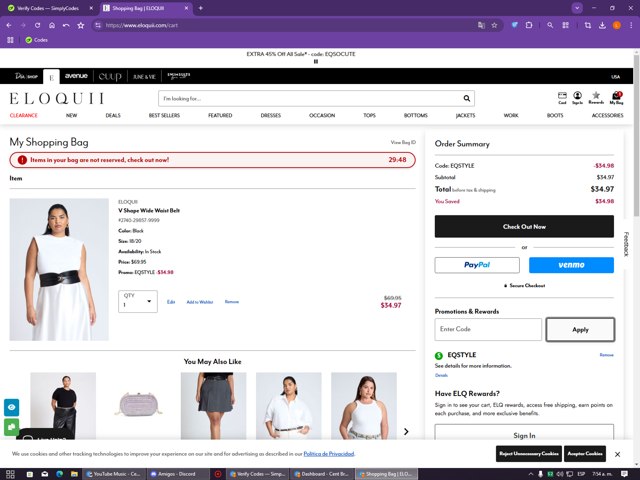This screenshot has width=640, height=480.
Task: Switch to the June & Vie brand tab
Action: pyautogui.click(x=144, y=77)
